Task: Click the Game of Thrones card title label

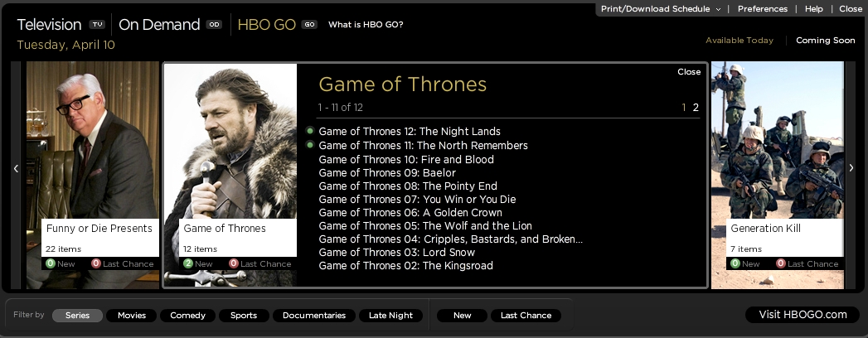Action: pos(225,229)
